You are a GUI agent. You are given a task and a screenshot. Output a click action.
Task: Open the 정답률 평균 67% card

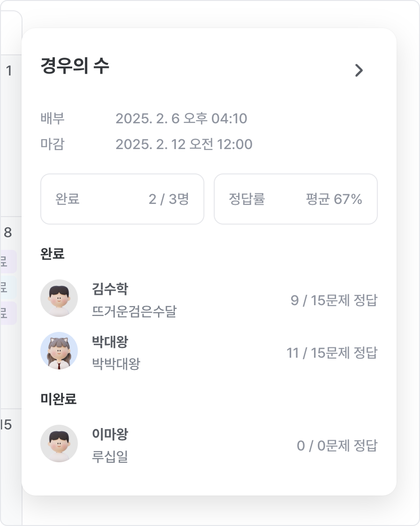coord(295,199)
